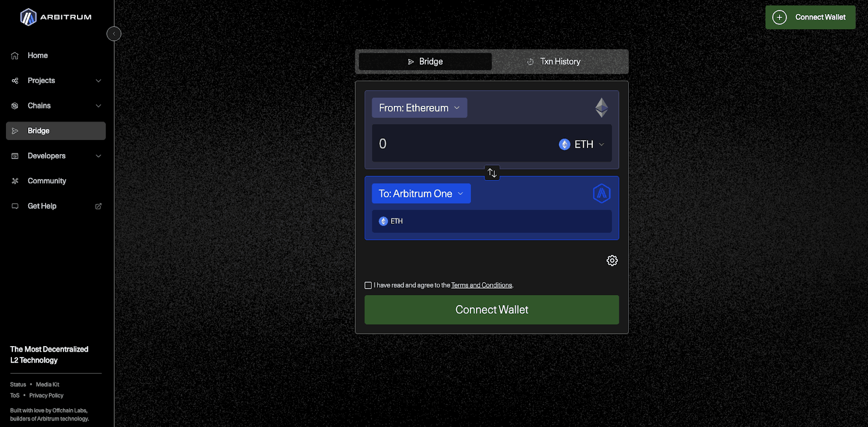
Task: Open the Terms and Conditions link
Action: [x=482, y=285]
